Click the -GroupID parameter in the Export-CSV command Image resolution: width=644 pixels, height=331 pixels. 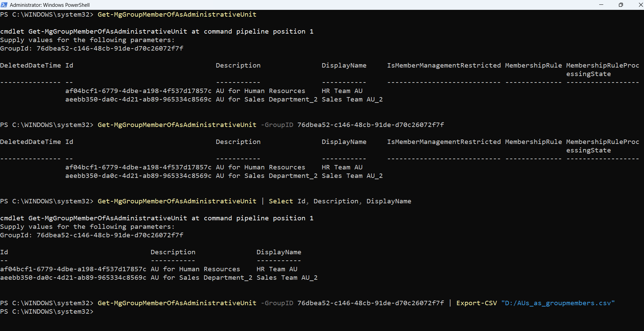click(x=277, y=303)
